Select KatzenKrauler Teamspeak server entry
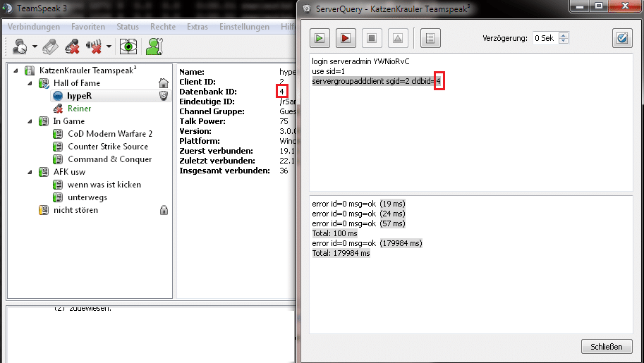644x363 pixels. [x=88, y=70]
